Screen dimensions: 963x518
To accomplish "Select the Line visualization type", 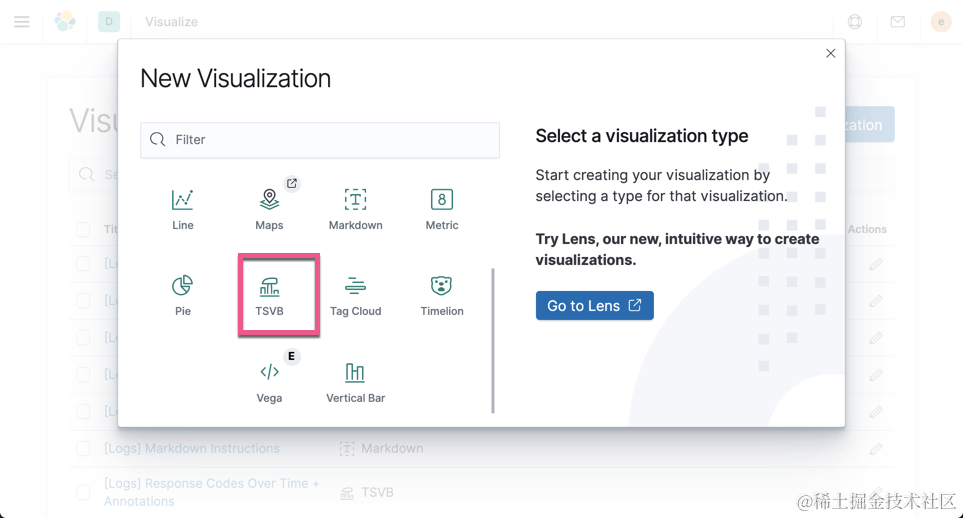I will coord(182,210).
